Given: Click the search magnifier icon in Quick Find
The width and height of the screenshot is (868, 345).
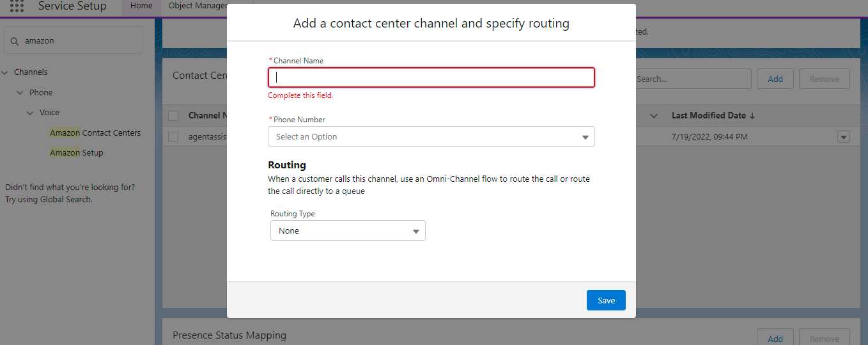Looking at the screenshot, I should pyautogui.click(x=15, y=40).
